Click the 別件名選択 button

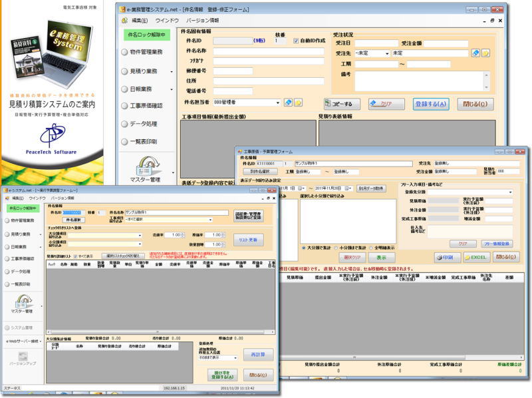[261, 170]
